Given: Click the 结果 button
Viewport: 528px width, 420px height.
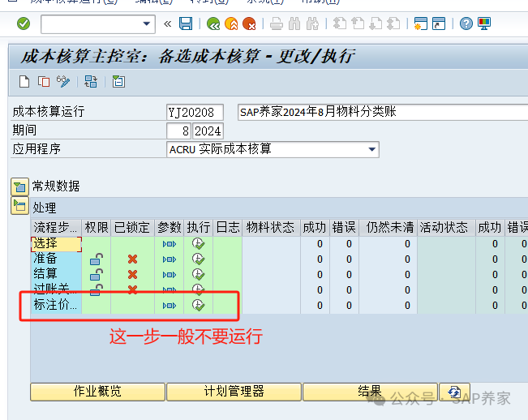Looking at the screenshot, I should tap(370, 392).
